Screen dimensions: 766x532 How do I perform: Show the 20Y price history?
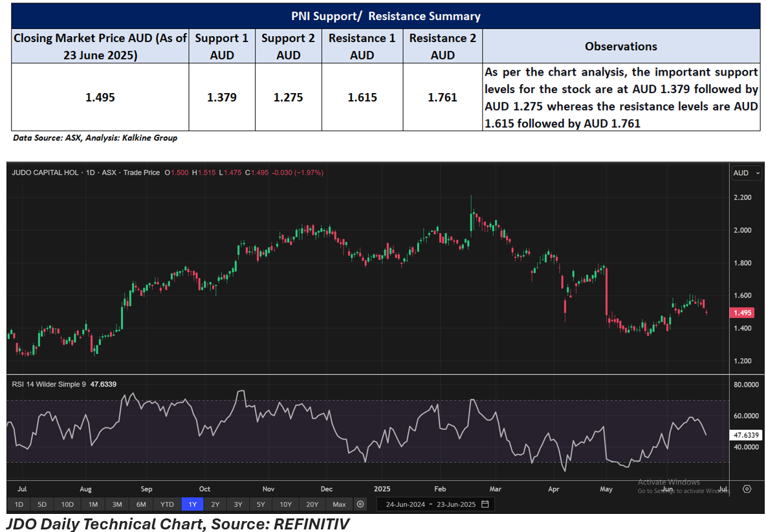pyautogui.click(x=312, y=504)
